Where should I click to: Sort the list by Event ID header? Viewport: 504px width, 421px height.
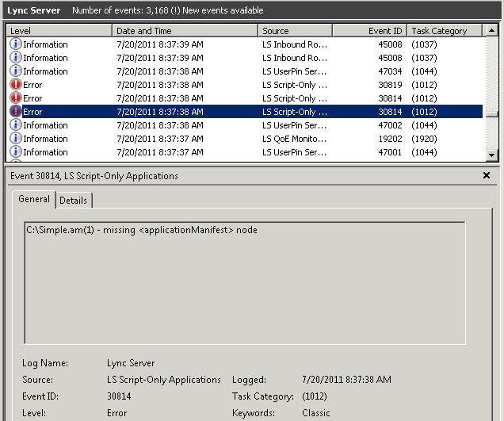[369, 31]
